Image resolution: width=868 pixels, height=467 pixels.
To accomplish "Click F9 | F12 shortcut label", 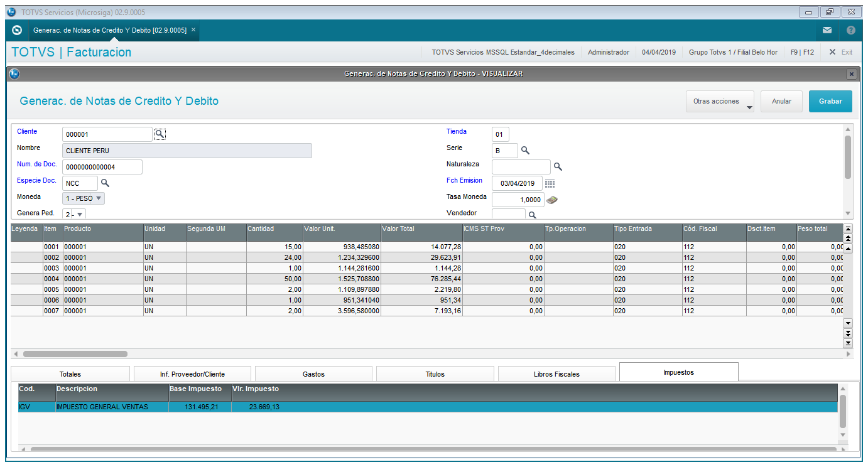I will tap(803, 52).
